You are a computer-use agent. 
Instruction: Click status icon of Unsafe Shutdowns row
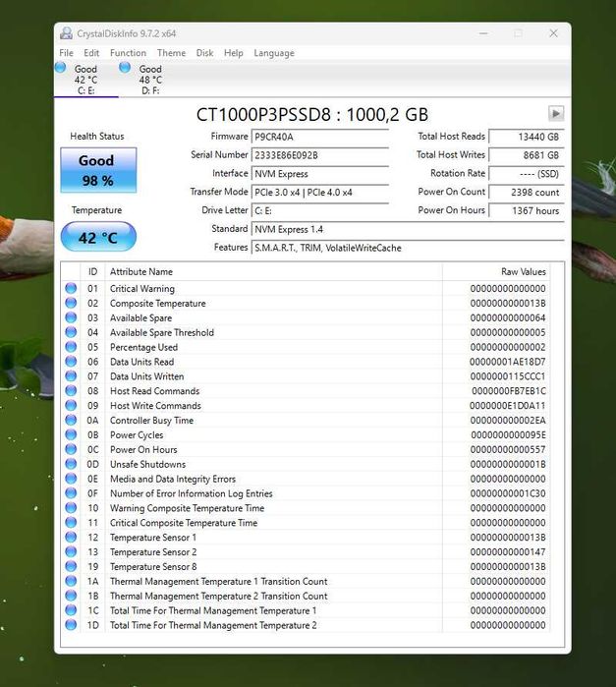tap(71, 464)
